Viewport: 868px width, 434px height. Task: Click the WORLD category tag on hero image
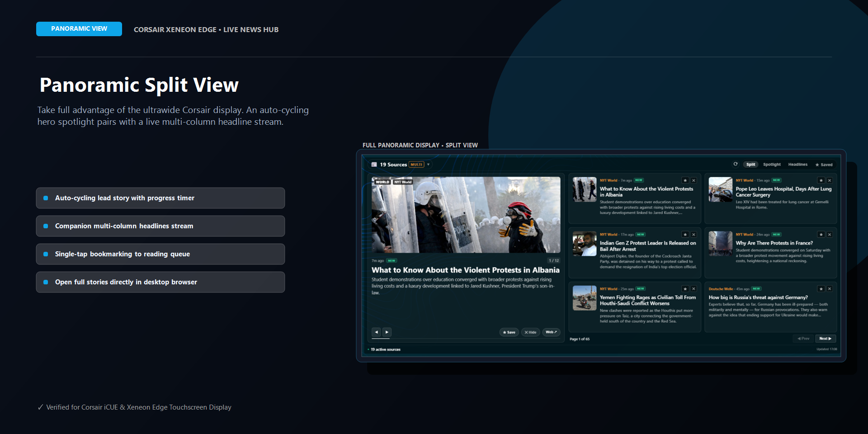click(382, 182)
